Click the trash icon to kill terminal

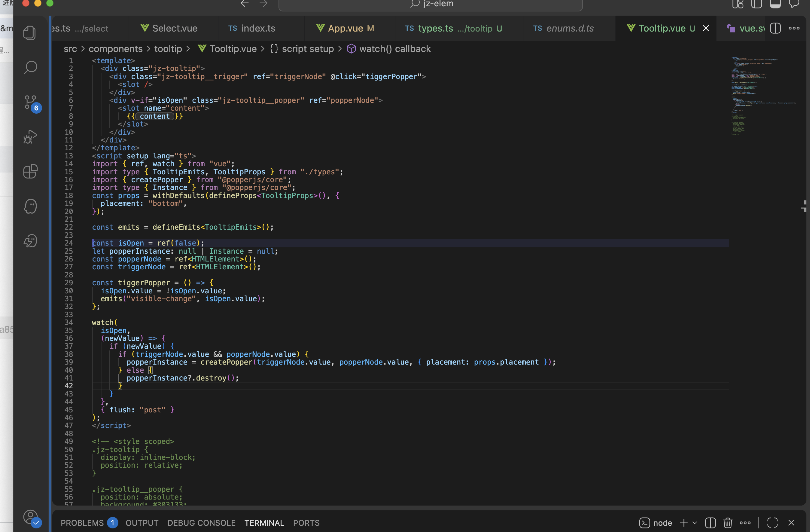coord(728,523)
